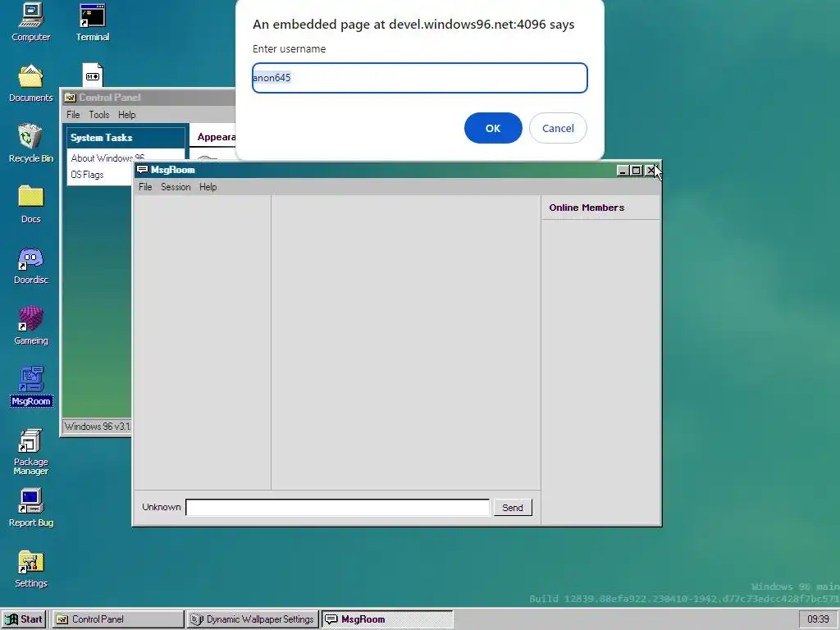The width and height of the screenshot is (840, 630).
Task: Click the Control Panel title bar icon
Action: (70, 98)
